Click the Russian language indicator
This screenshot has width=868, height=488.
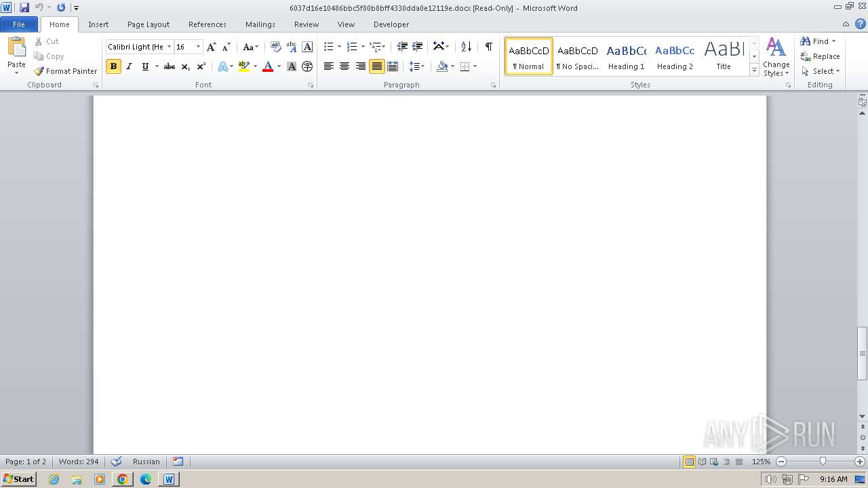pyautogui.click(x=146, y=462)
